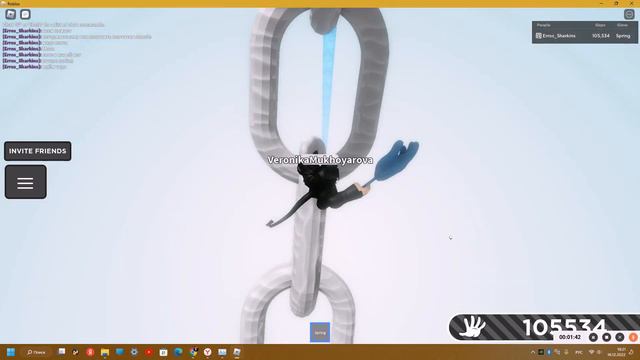
Task: Click the white hand slap counter icon
Action: point(473,327)
